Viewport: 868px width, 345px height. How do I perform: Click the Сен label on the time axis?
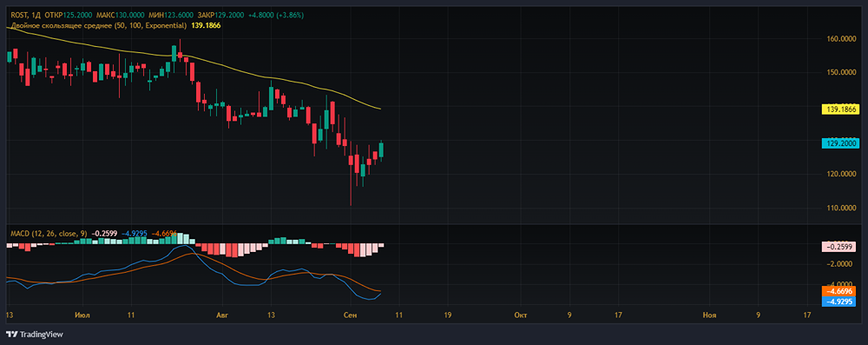tap(350, 315)
